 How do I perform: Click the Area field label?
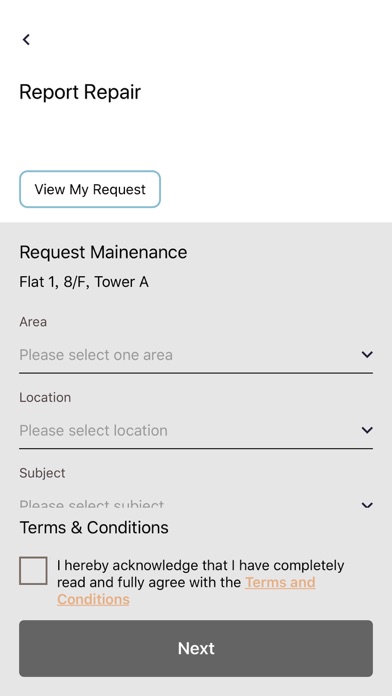click(x=33, y=321)
